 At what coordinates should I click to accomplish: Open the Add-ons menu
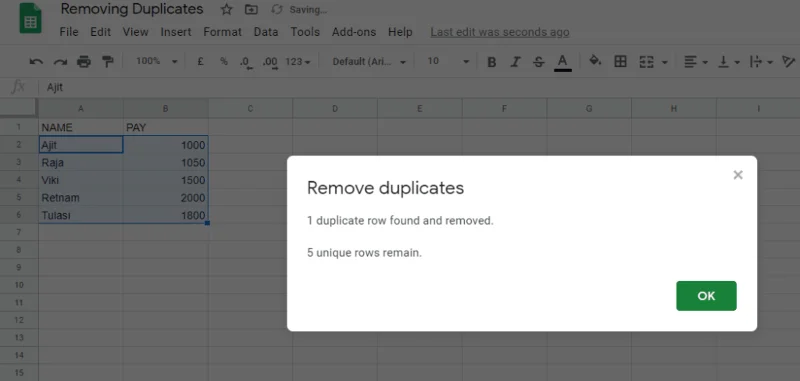(354, 32)
